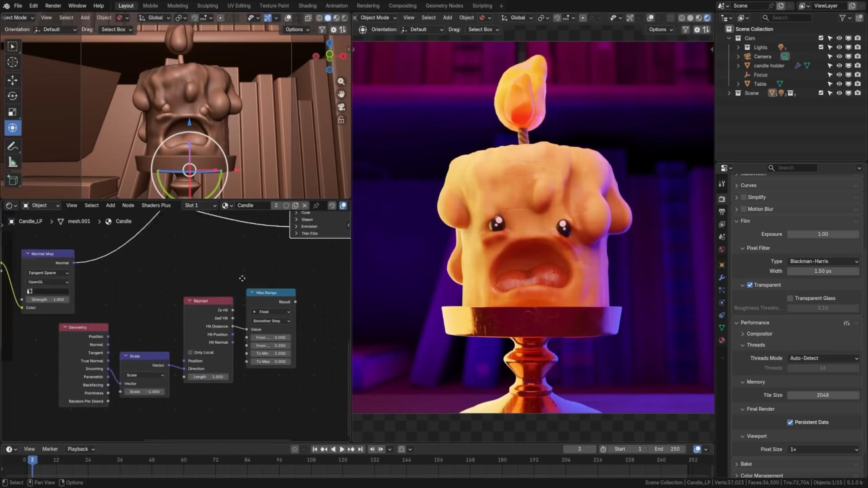
Task: Switch to the Shading workspace tab
Action: coord(307,6)
